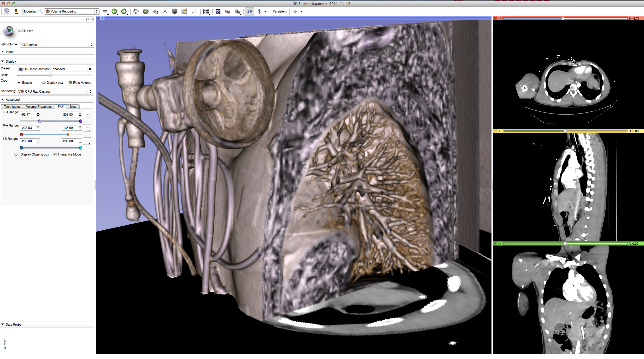Switch to the Volume Properties tab

(x=39, y=107)
